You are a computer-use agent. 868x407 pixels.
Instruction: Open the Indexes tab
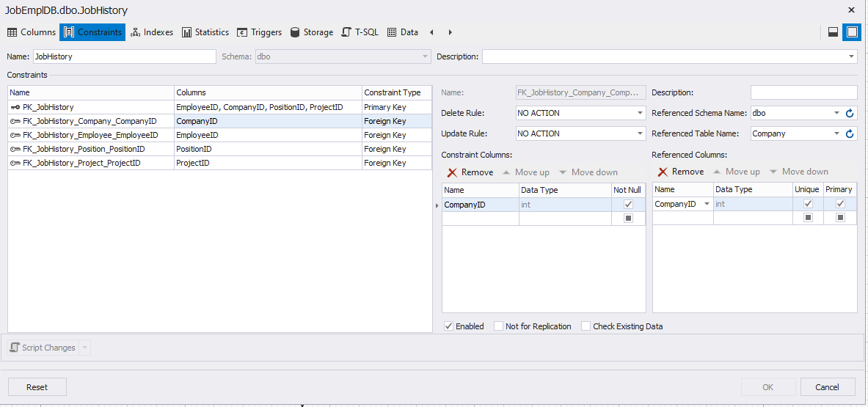point(152,32)
